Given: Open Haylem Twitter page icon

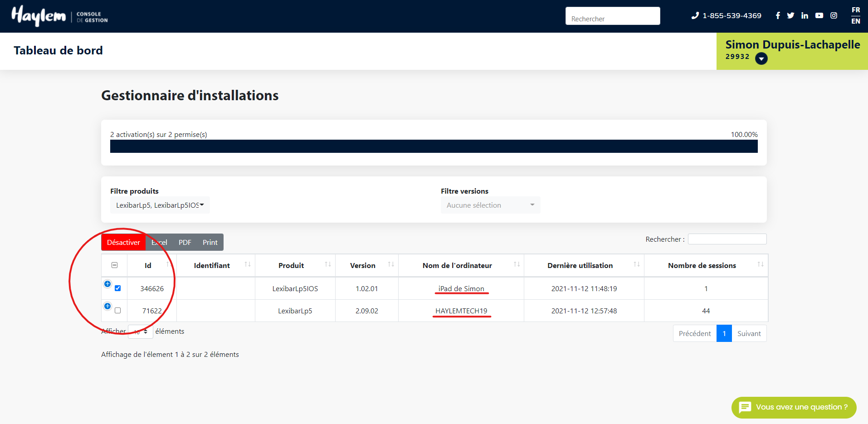Looking at the screenshot, I should (x=790, y=15).
